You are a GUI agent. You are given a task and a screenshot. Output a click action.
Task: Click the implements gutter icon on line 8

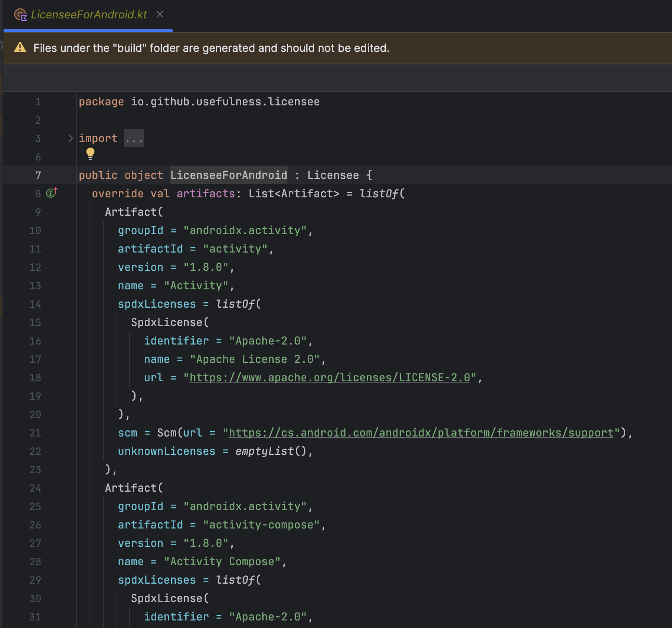52,193
